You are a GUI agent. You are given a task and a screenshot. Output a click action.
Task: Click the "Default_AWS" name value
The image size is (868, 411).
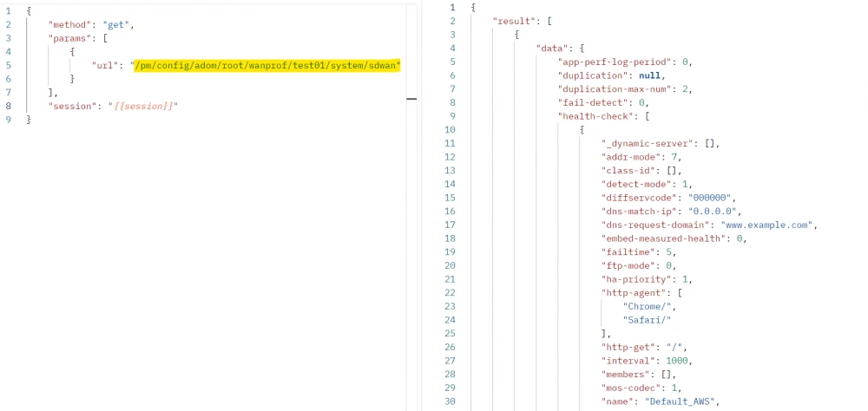681,401
